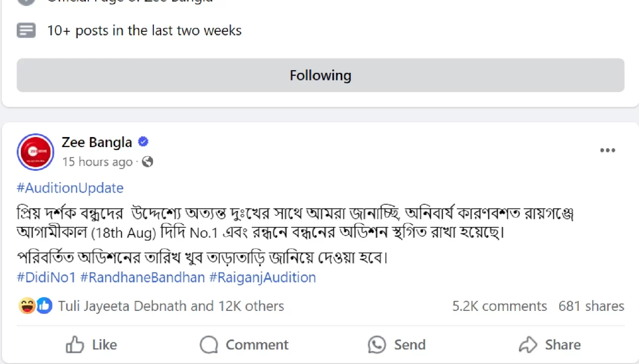This screenshot has height=364, width=639.
Task: Open the #RandhaneBandhan hashtag
Action: point(143,278)
